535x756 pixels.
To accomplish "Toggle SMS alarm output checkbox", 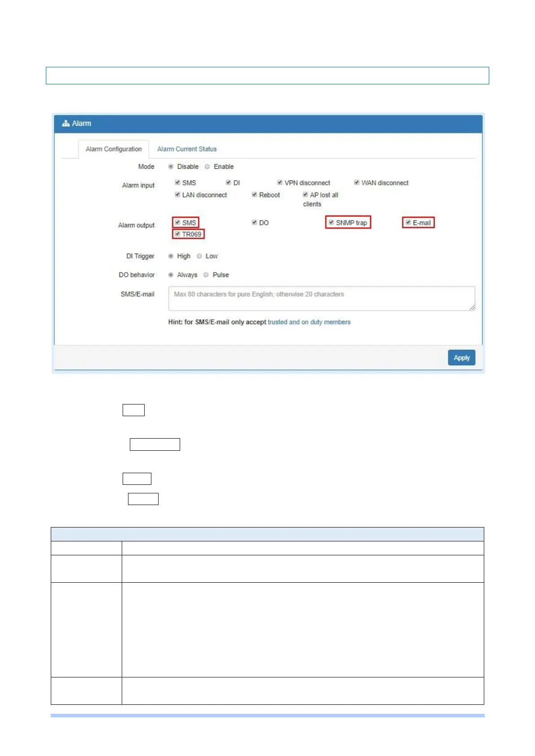I will pyautogui.click(x=177, y=222).
